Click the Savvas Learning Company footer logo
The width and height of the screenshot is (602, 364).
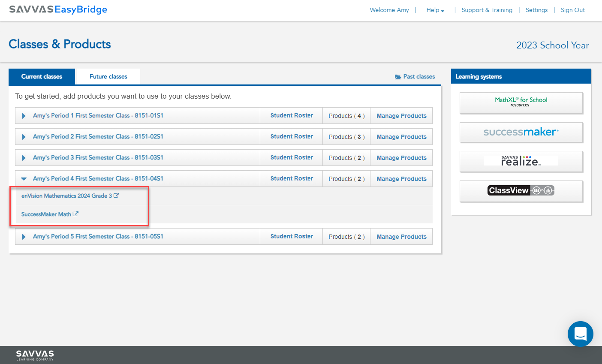click(34, 355)
